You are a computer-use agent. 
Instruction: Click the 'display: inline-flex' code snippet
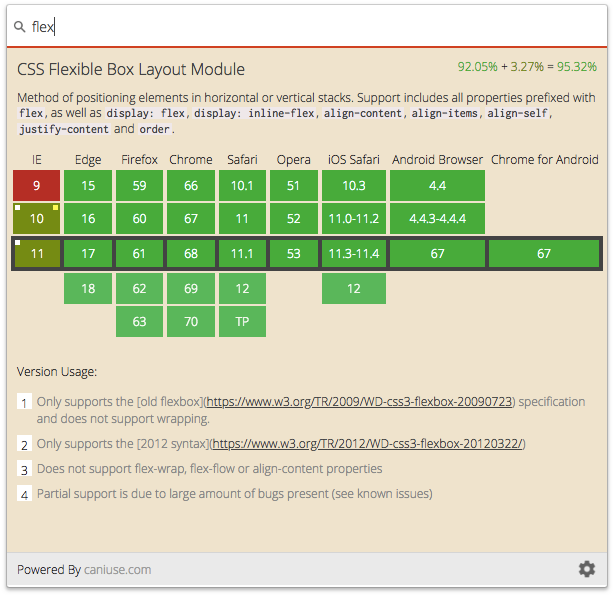[254, 113]
